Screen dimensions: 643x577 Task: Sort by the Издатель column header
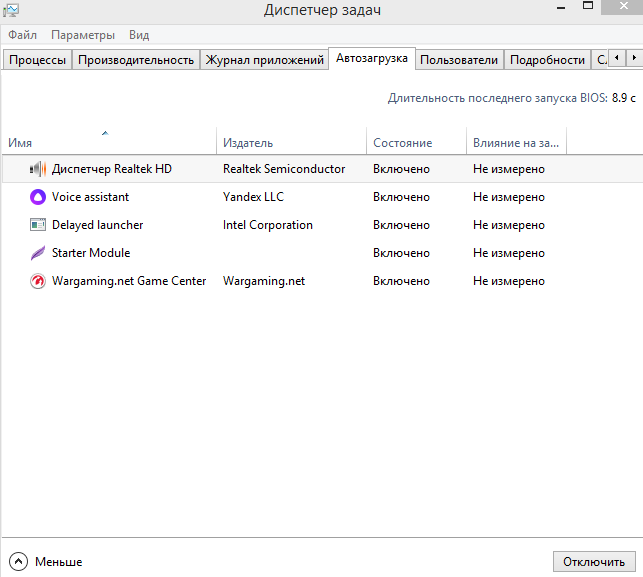coord(291,142)
